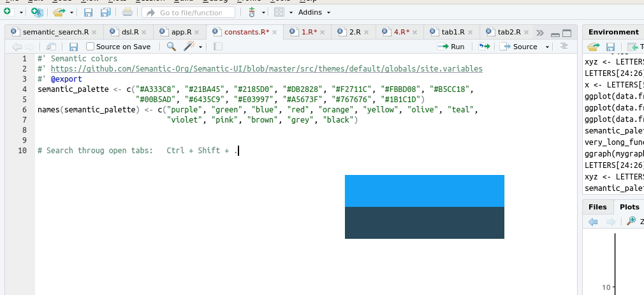Click the Re-run previous code region icon
This screenshot has width=644, height=295.
(x=485, y=47)
